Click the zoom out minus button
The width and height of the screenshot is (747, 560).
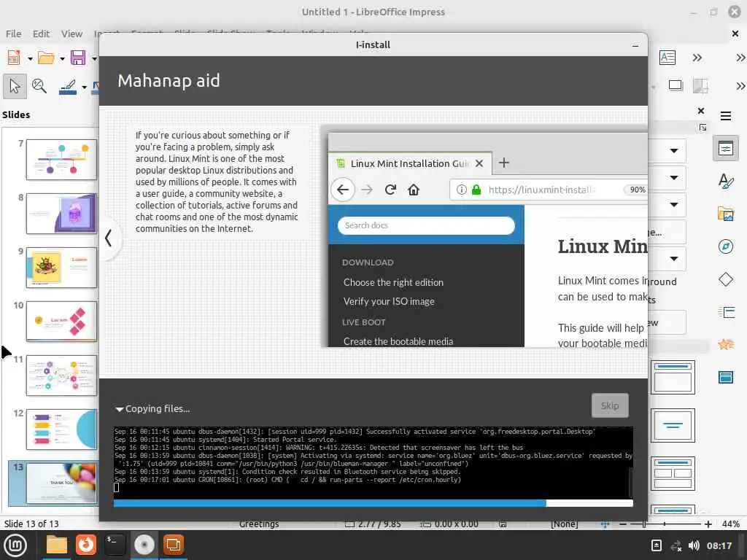(623, 524)
